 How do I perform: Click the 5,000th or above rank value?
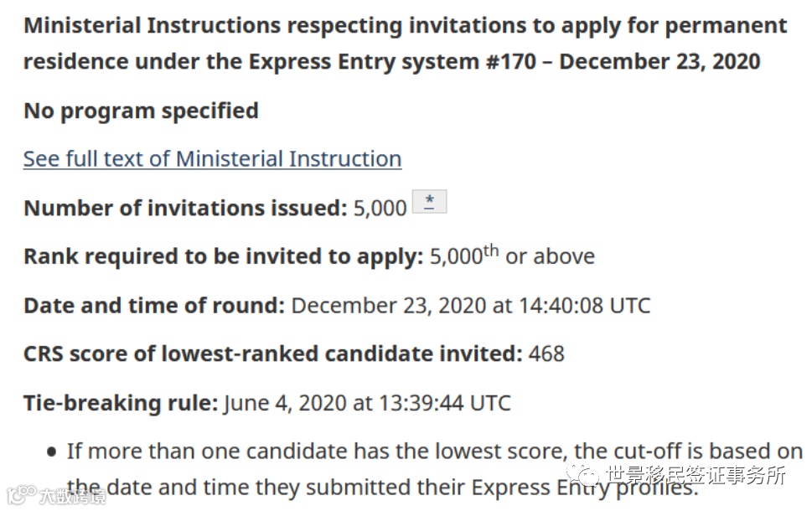coord(512,255)
